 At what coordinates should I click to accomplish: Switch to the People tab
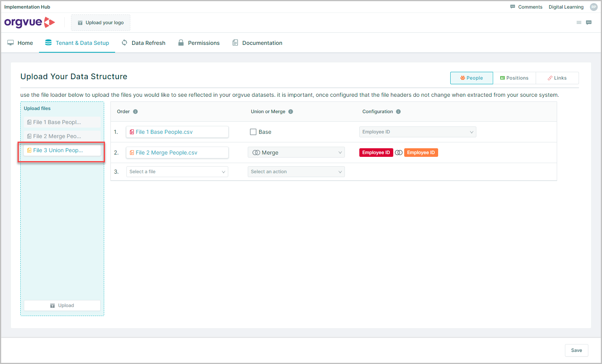click(x=472, y=78)
